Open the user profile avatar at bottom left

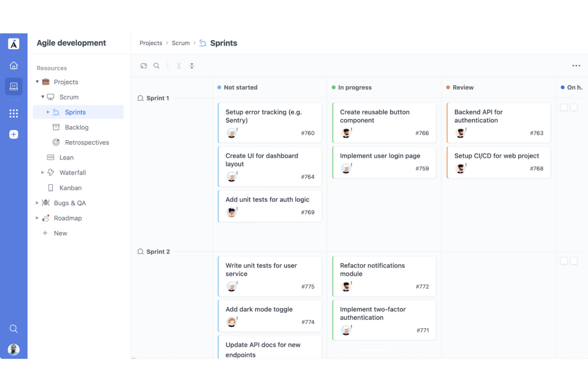click(x=14, y=350)
